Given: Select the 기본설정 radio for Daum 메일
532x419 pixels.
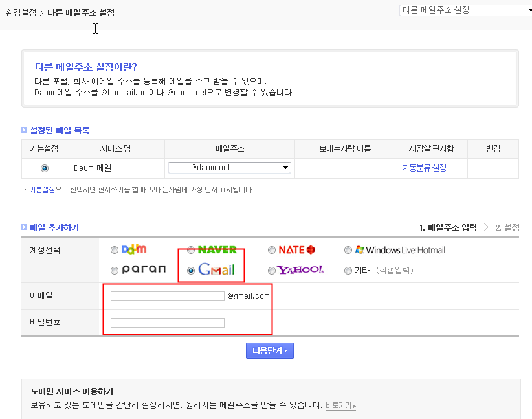Looking at the screenshot, I should 45,168.
